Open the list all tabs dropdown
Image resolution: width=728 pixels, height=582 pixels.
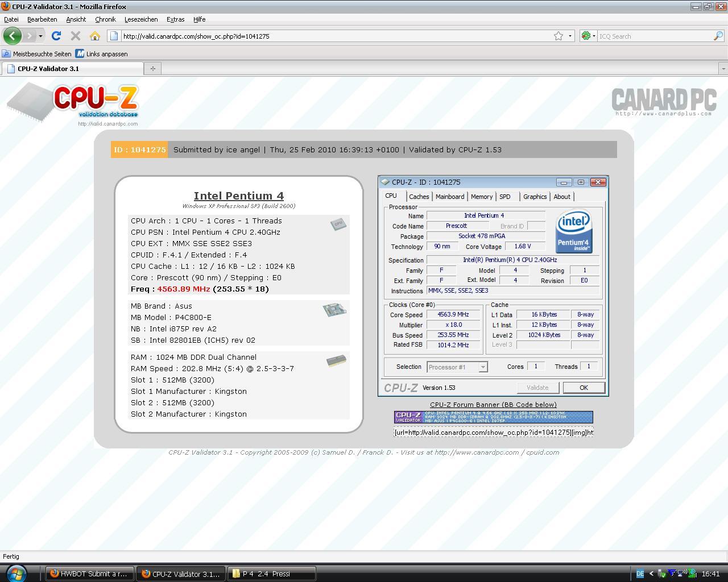point(723,68)
